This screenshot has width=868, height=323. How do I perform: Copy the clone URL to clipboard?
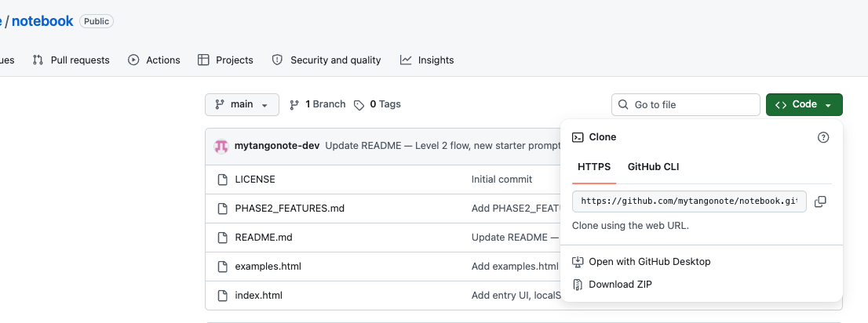(820, 202)
